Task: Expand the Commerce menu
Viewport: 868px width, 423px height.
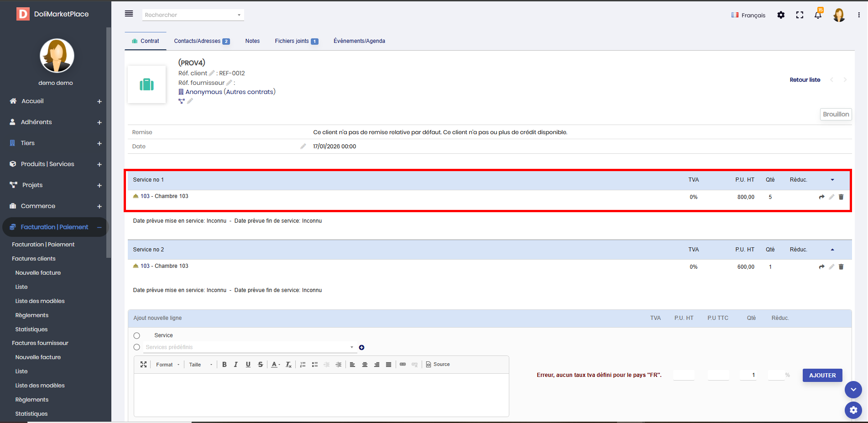Action: pyautogui.click(x=99, y=206)
